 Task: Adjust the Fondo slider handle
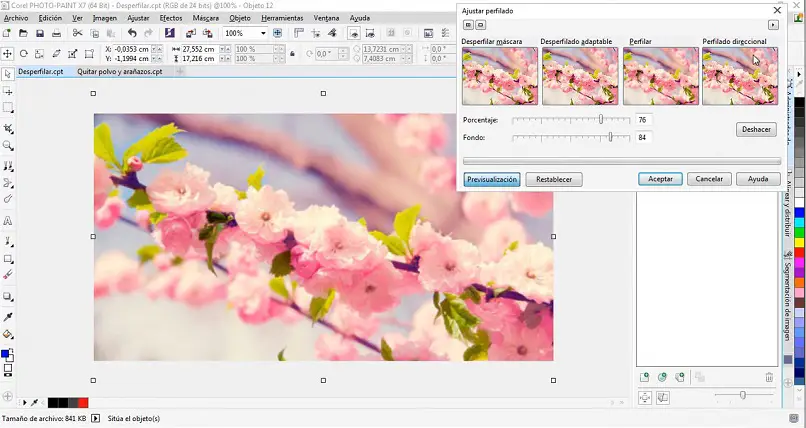pos(610,137)
